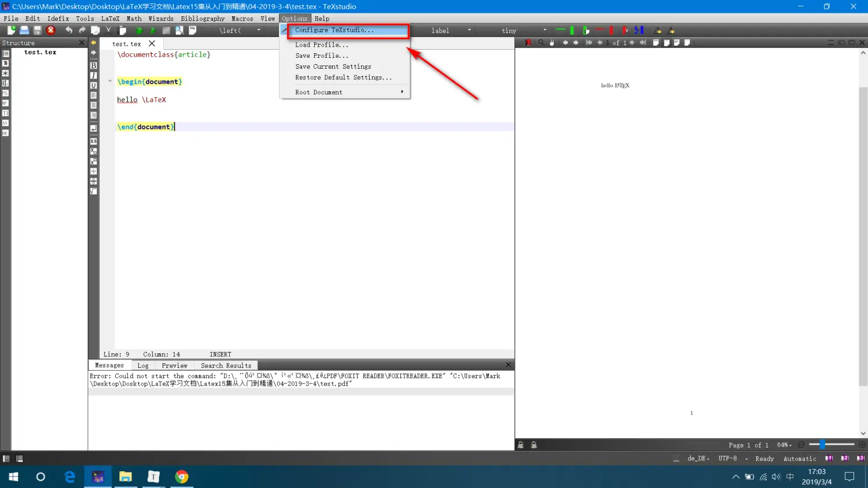Apply underline with the U icon
This screenshot has width=868, height=488.
pyautogui.click(x=93, y=85)
